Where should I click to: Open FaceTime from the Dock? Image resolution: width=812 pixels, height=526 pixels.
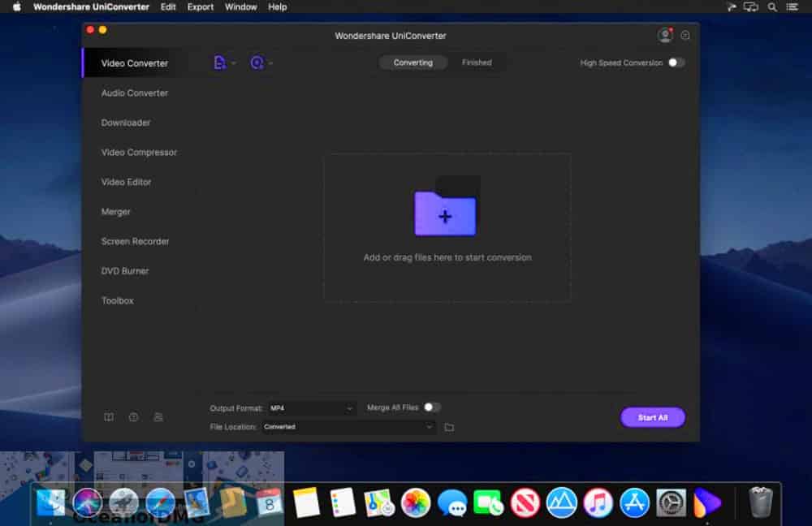click(488, 502)
